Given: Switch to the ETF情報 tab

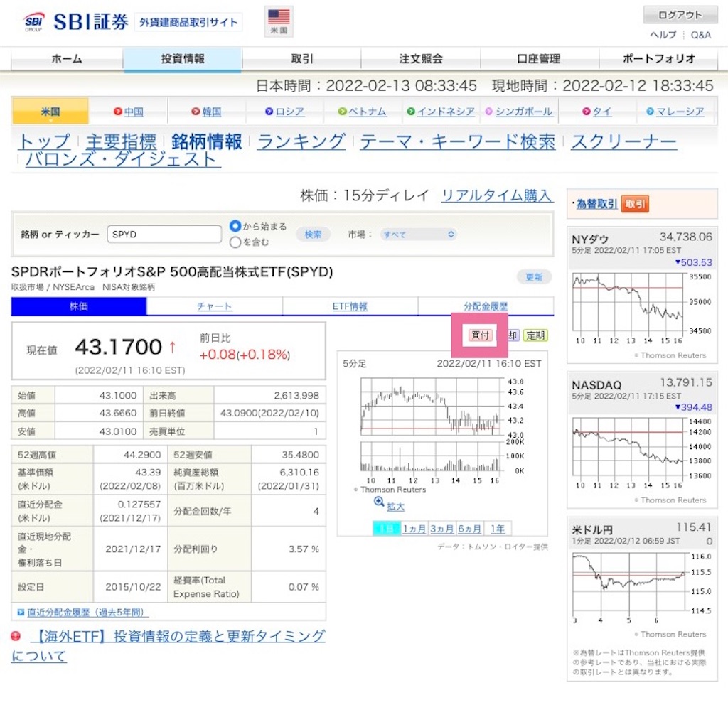Looking at the screenshot, I should pyautogui.click(x=350, y=306).
